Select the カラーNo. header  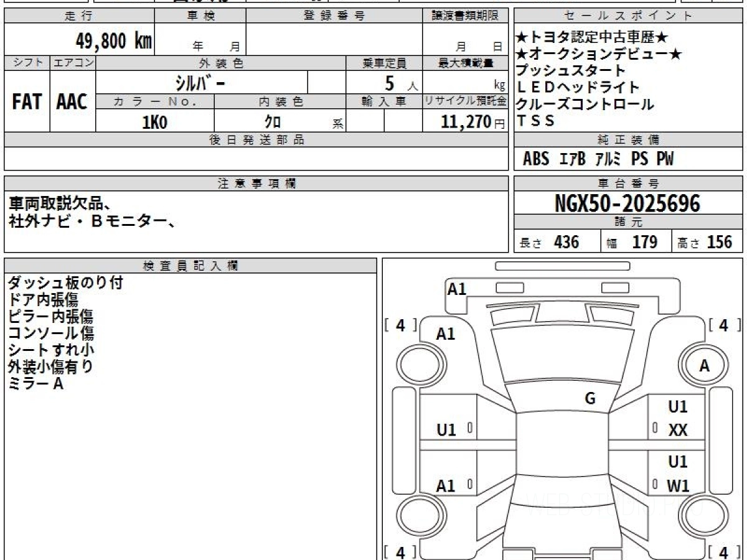[x=155, y=101]
